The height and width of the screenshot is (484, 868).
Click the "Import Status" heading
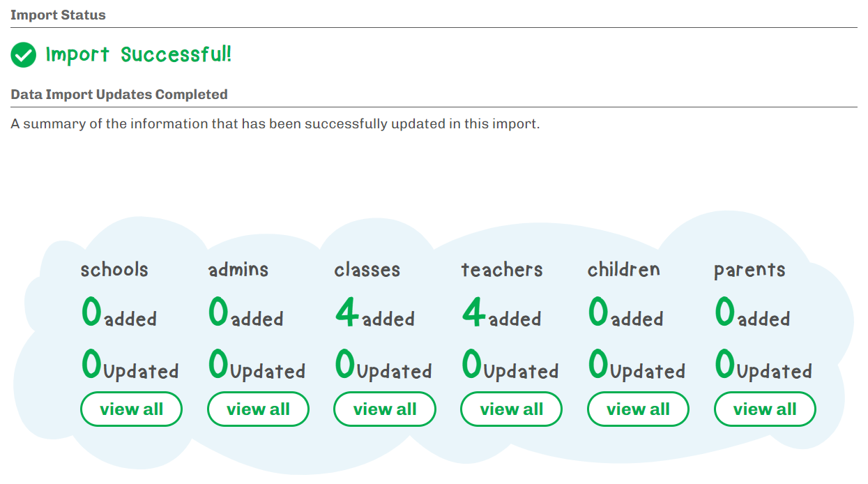(58, 15)
